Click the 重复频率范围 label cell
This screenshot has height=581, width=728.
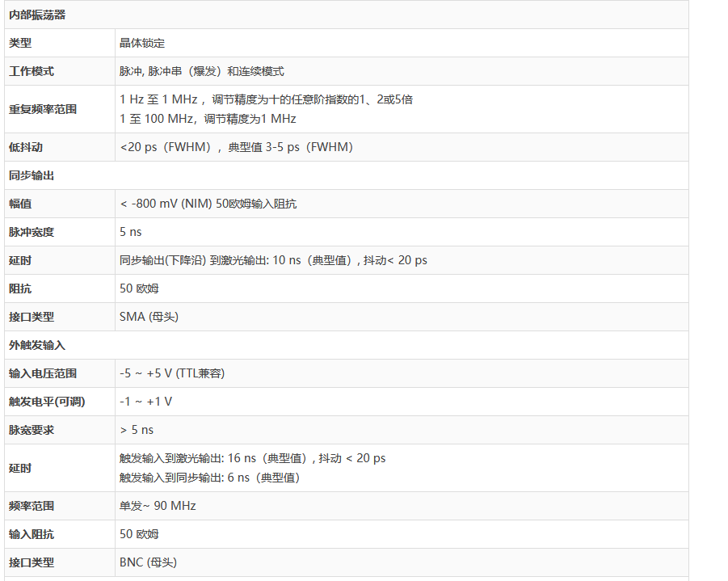(x=43, y=109)
